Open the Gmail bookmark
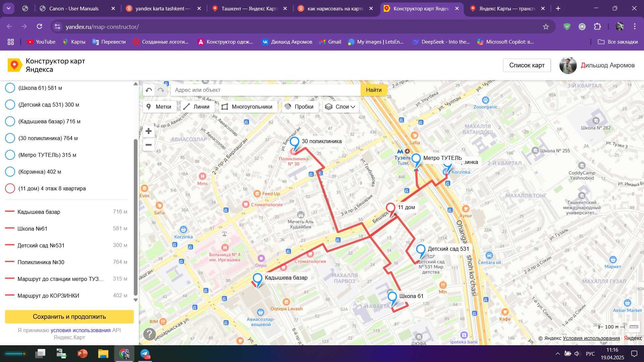Screen dimensions: 644x362 point(330,42)
